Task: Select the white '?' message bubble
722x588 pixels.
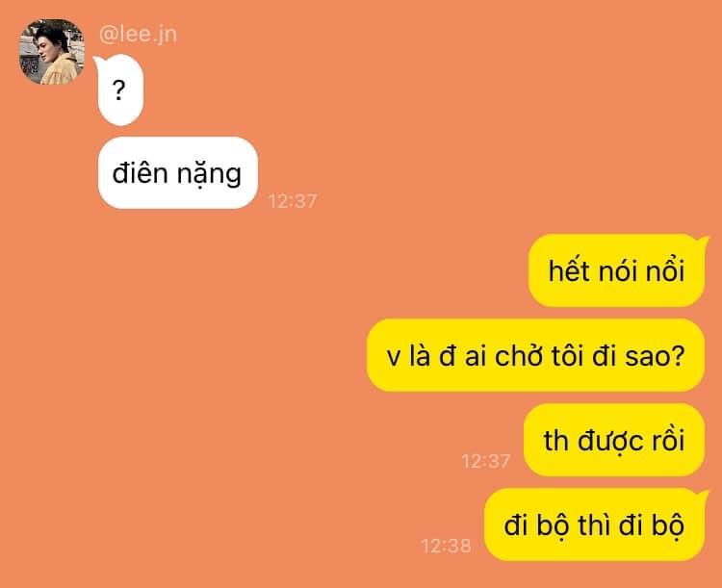Action: (x=120, y=89)
